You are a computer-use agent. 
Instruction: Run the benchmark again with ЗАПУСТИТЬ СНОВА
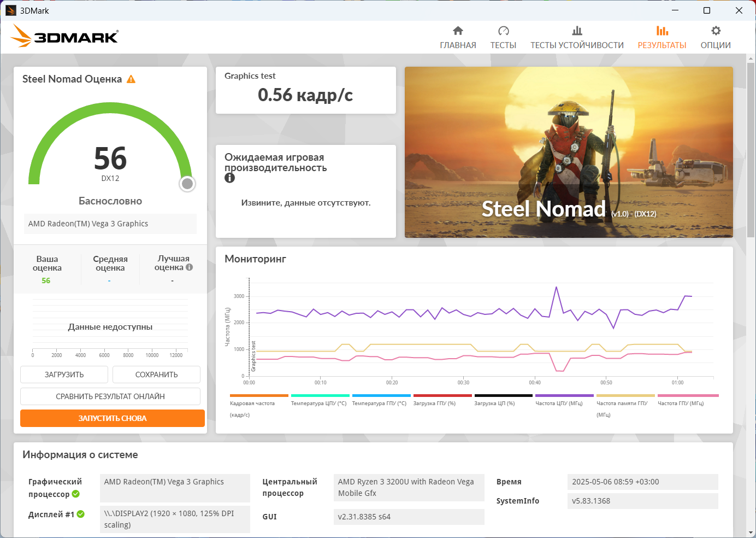(x=113, y=418)
